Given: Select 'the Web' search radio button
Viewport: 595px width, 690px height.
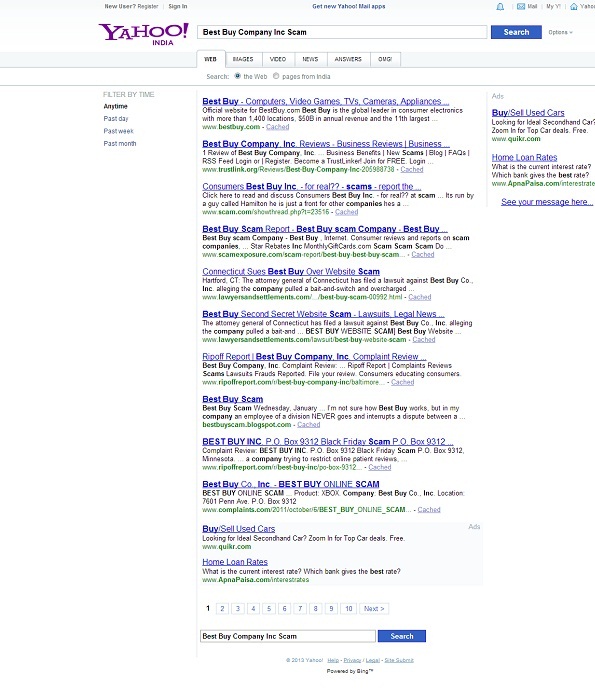Looking at the screenshot, I should (238, 76).
